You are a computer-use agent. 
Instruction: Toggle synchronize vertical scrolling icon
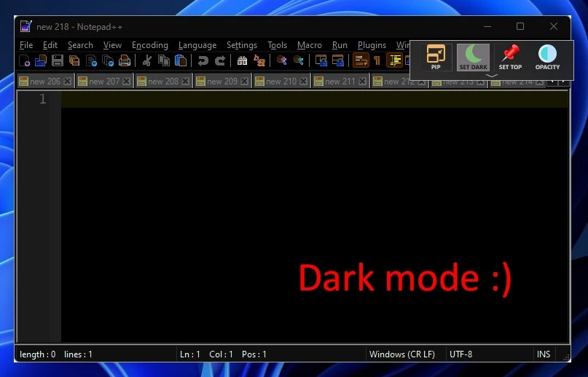pos(321,60)
